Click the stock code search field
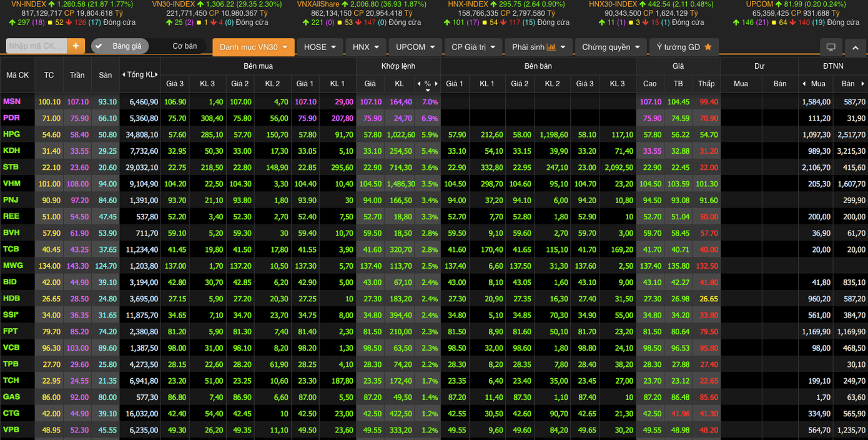The image size is (868, 440). [x=36, y=46]
